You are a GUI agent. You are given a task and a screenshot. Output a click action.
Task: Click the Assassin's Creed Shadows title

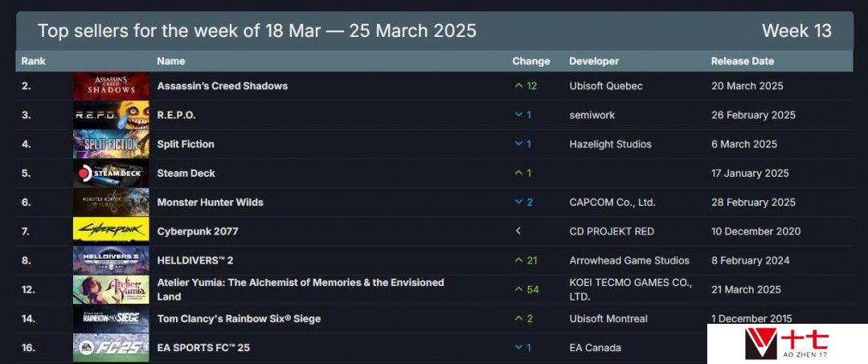(223, 86)
